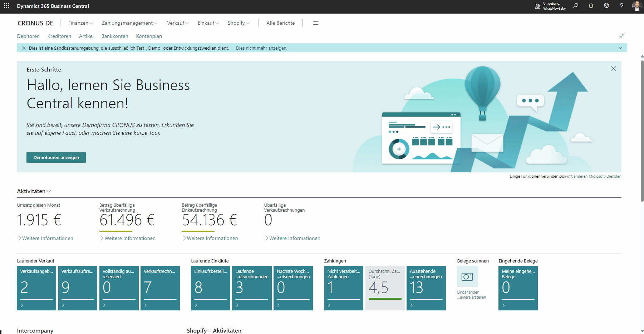Open the hamburger more-menu icon
This screenshot has height=334, width=644.
[316, 23]
